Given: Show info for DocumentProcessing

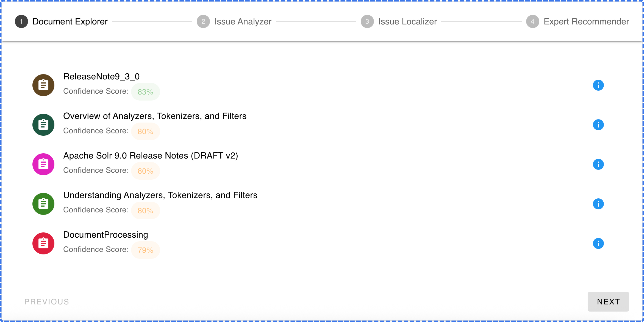Looking at the screenshot, I should (598, 243).
